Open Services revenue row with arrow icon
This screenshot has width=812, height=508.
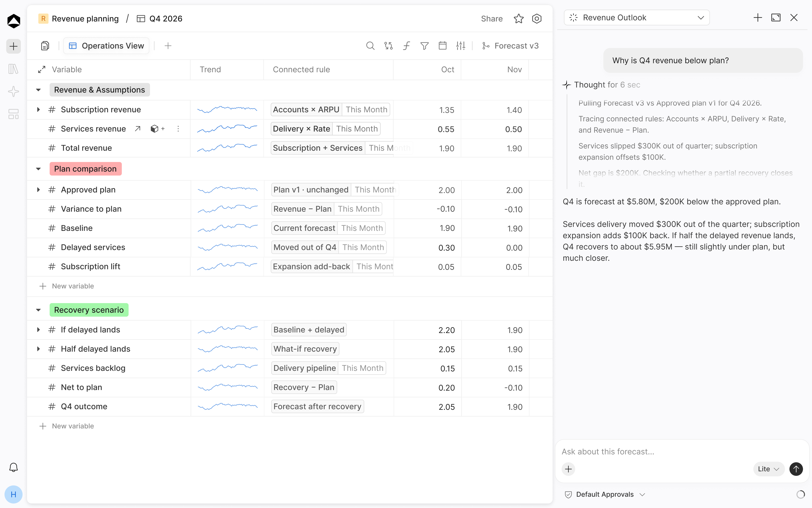(138, 129)
